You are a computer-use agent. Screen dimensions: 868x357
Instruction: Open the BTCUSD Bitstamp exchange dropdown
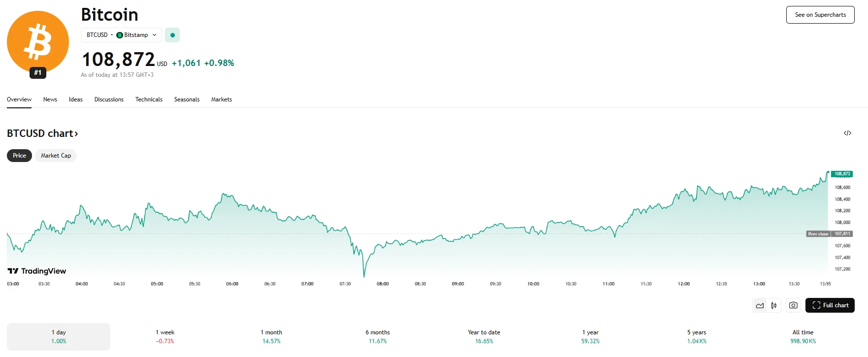(x=121, y=35)
